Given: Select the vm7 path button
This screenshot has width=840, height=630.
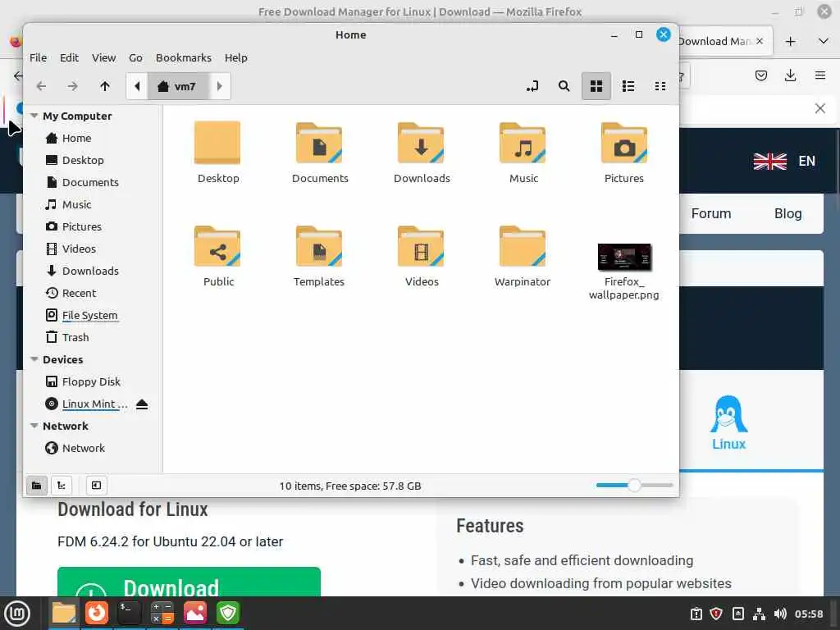Looking at the screenshot, I should [178, 86].
